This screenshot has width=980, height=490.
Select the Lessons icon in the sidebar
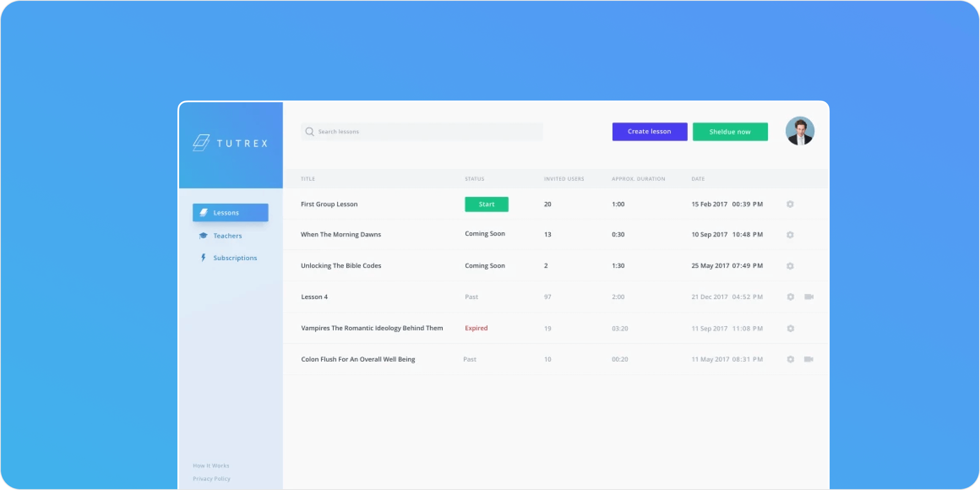[x=204, y=212]
